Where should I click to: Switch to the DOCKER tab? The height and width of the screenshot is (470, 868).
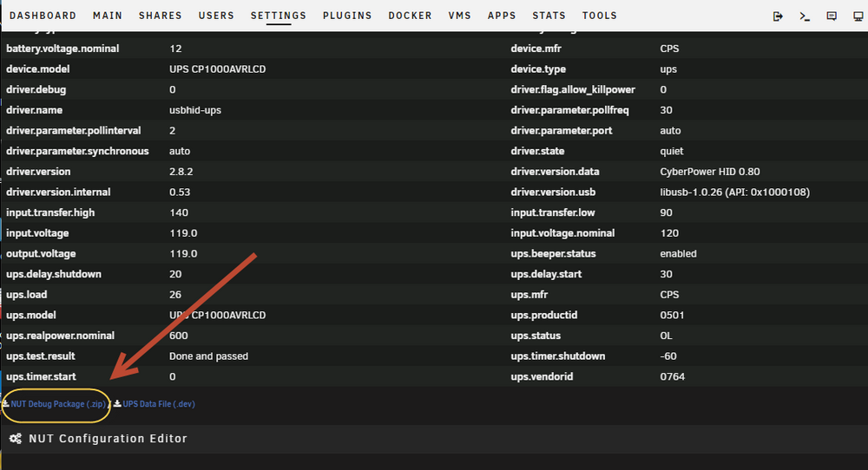click(411, 16)
